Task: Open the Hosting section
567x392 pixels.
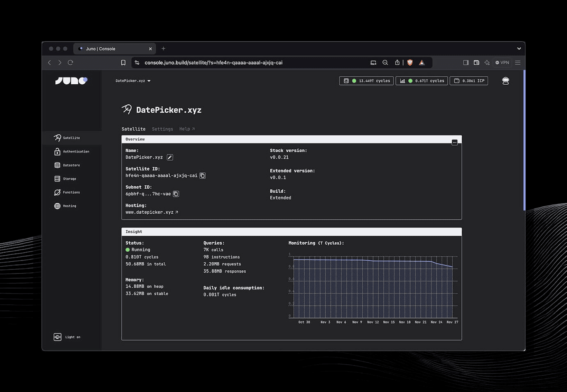Action: 69,206
